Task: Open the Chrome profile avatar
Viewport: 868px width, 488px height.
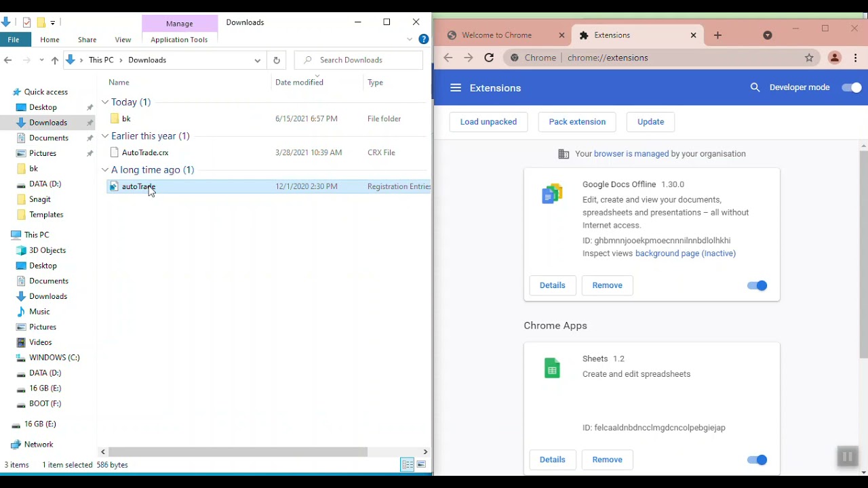Action: tap(835, 58)
